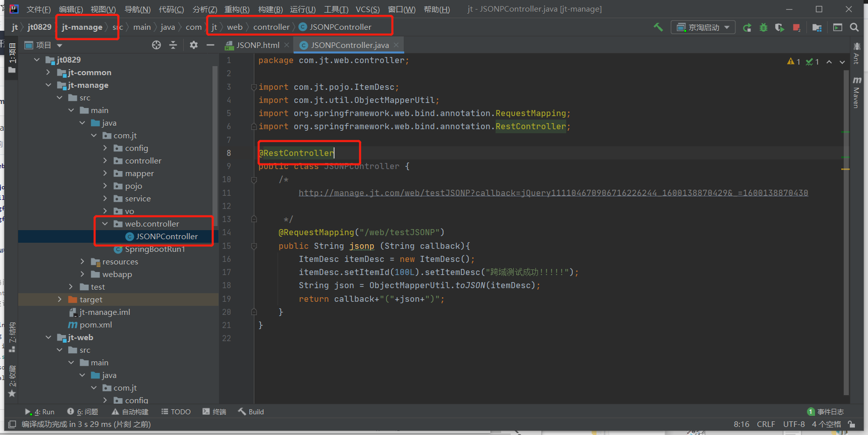Viewport: 868px width, 435px height.
Task: Expand the jt-common module
Action: coord(48,72)
